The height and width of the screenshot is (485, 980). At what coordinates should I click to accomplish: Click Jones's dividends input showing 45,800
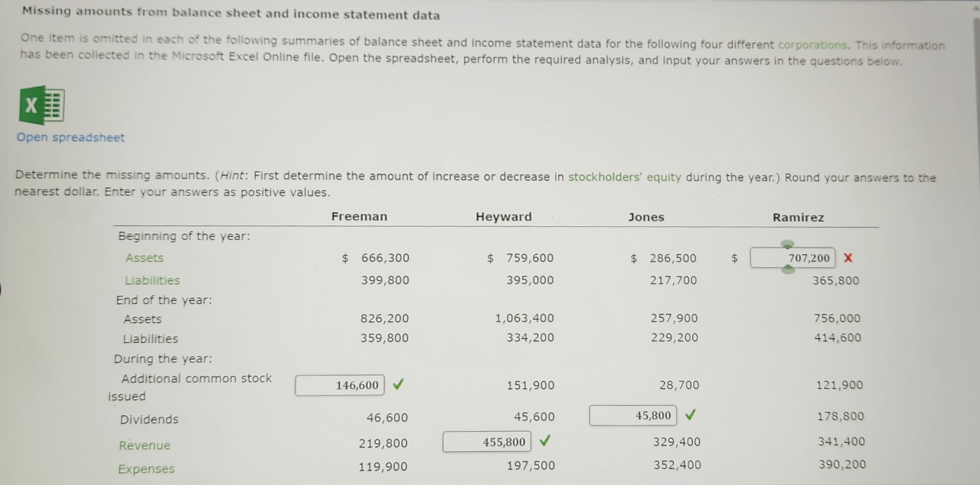pos(632,416)
